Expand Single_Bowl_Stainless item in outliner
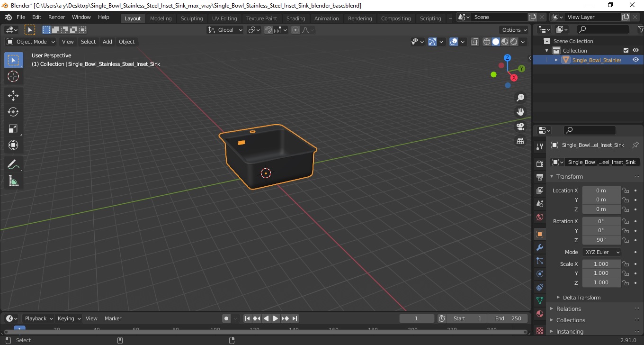644x345 pixels. [x=556, y=60]
